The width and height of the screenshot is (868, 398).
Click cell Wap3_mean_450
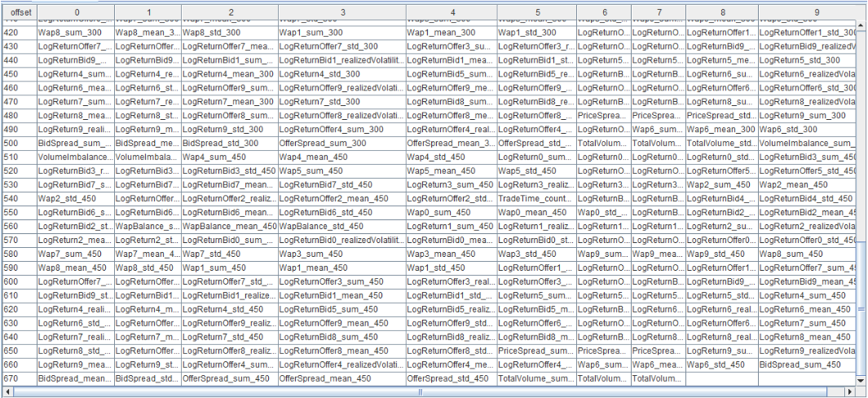(452, 254)
